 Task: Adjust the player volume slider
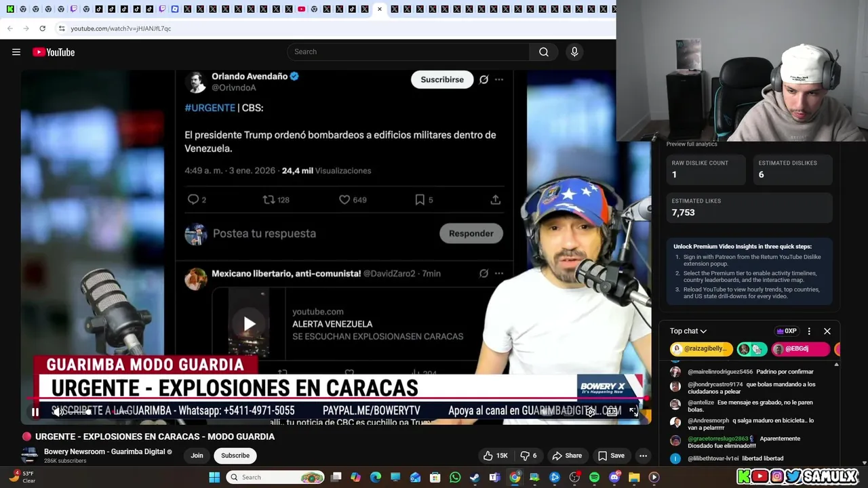point(78,411)
